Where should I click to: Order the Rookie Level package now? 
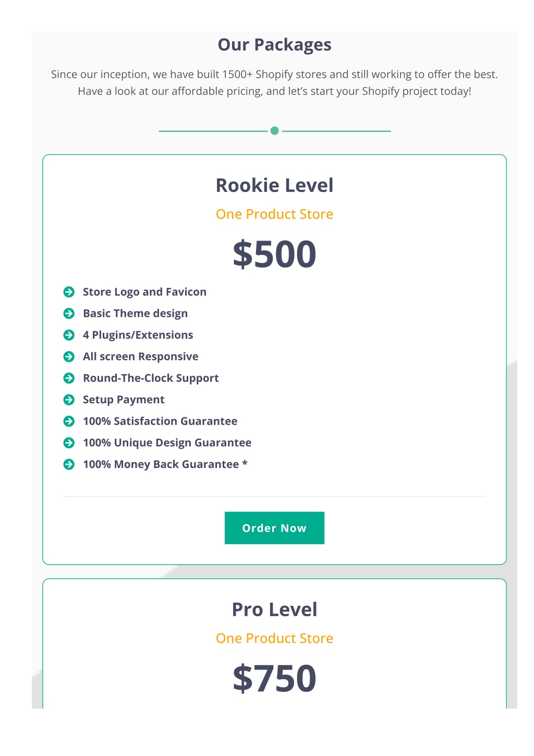(x=274, y=528)
